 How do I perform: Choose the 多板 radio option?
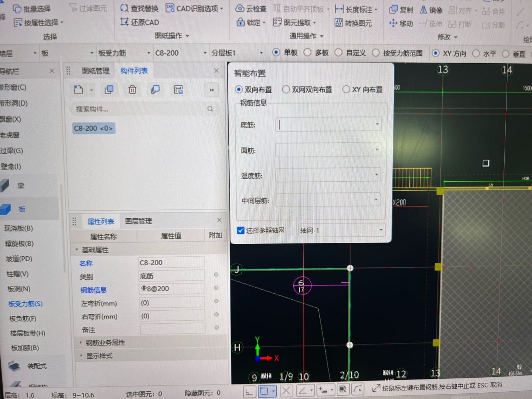pos(308,52)
